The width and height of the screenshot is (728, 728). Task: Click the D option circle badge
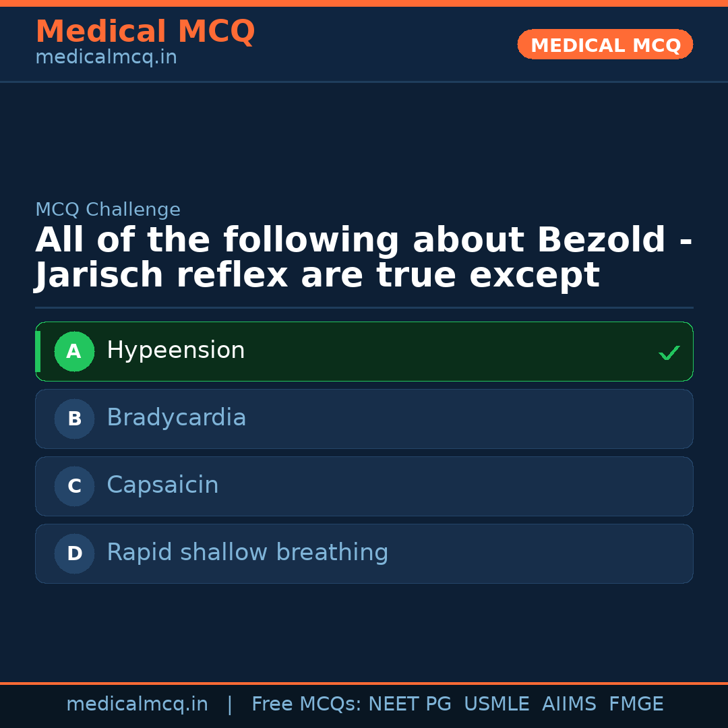pyautogui.click(x=74, y=553)
